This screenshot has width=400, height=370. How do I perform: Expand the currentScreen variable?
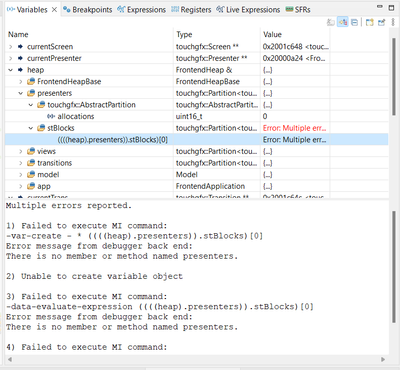click(x=11, y=47)
